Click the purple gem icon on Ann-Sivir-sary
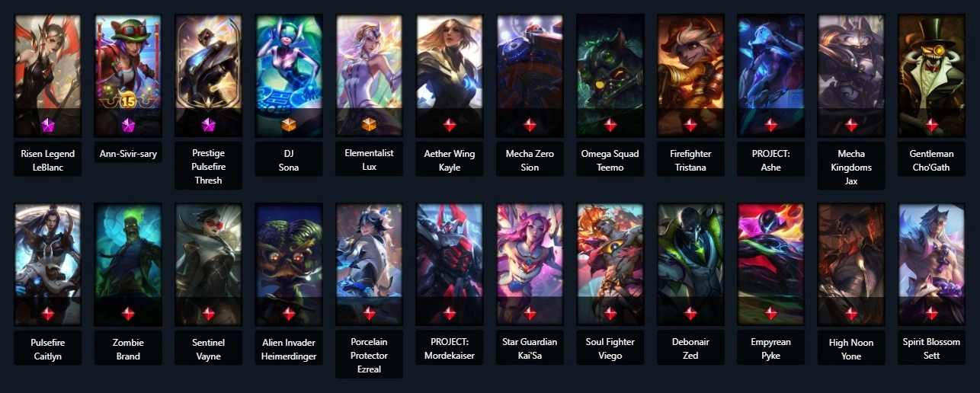The image size is (980, 393). coord(128,124)
